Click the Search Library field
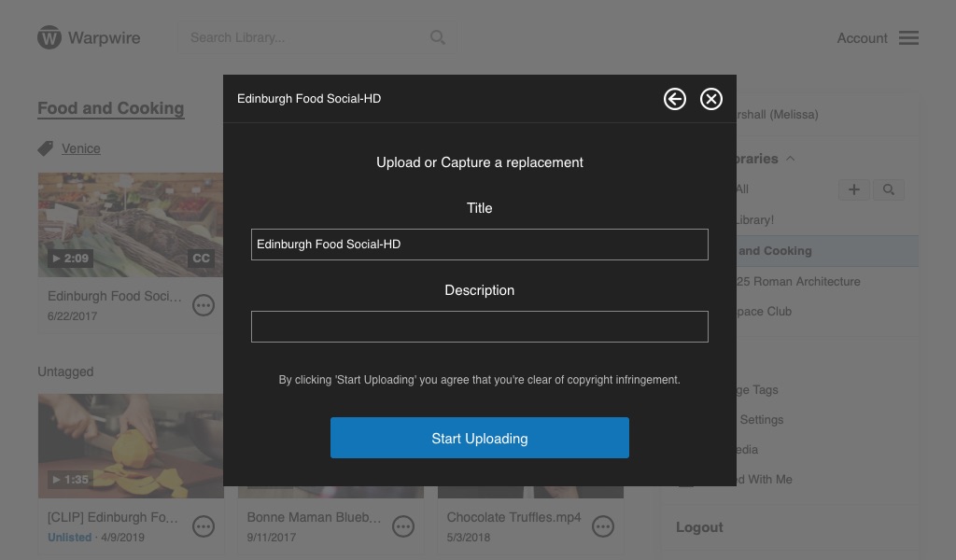Viewport: 956px width, 560px height. (x=317, y=37)
